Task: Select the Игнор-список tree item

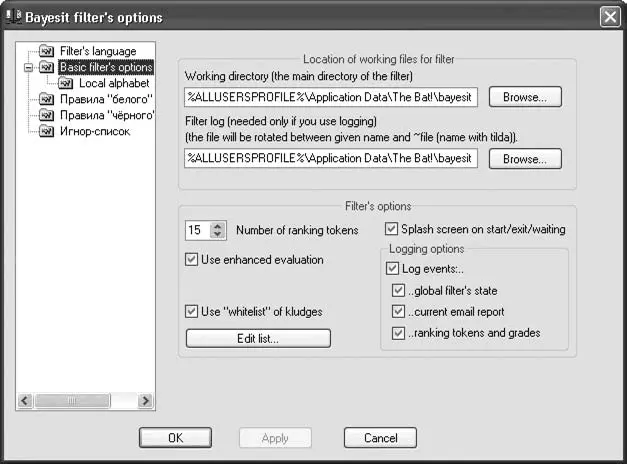Action: pos(94,131)
